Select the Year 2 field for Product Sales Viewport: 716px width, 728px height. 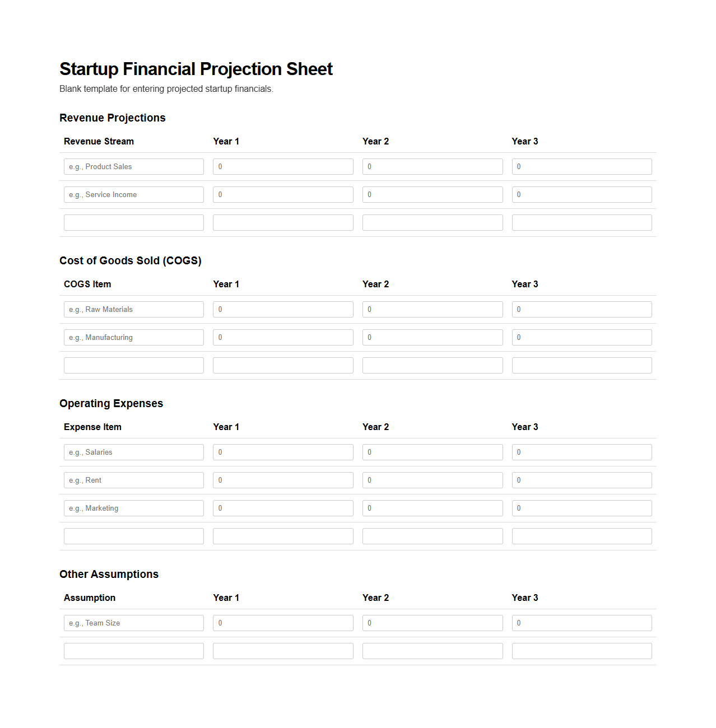tap(432, 166)
